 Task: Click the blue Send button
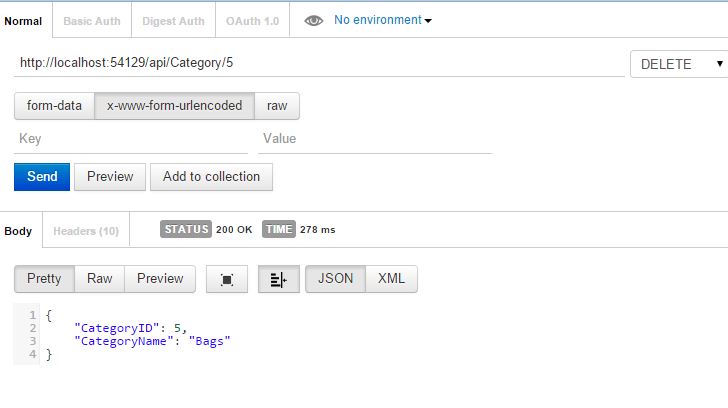[42, 177]
